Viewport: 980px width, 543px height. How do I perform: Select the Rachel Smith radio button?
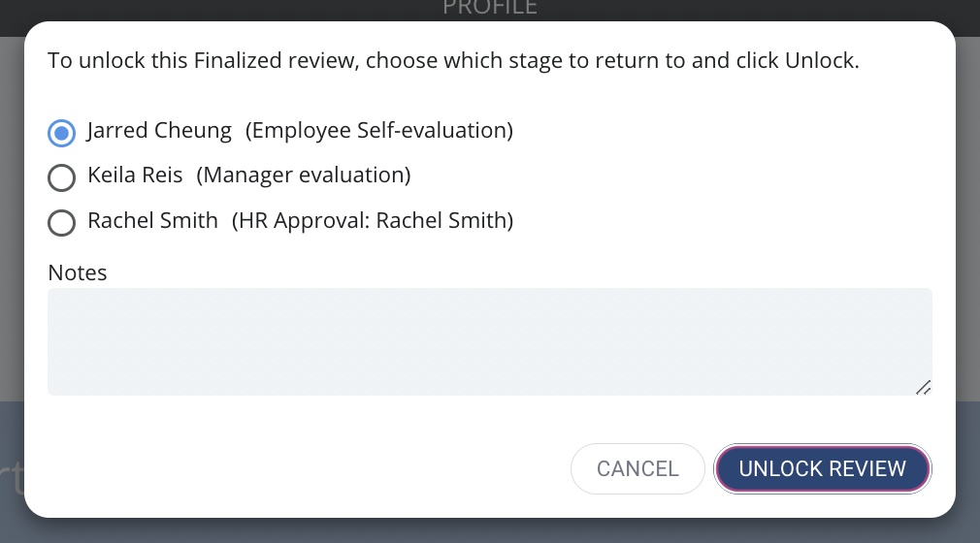click(61, 222)
